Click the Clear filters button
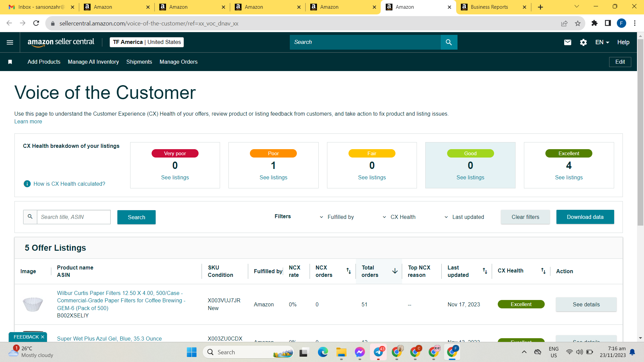Viewport: 644px width, 362px height. tap(525, 217)
